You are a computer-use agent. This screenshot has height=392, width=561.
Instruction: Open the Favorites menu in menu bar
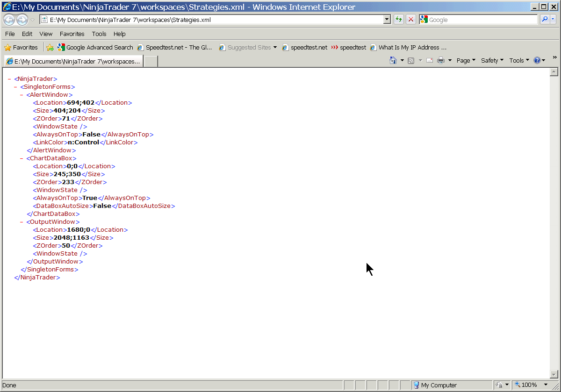[72, 34]
